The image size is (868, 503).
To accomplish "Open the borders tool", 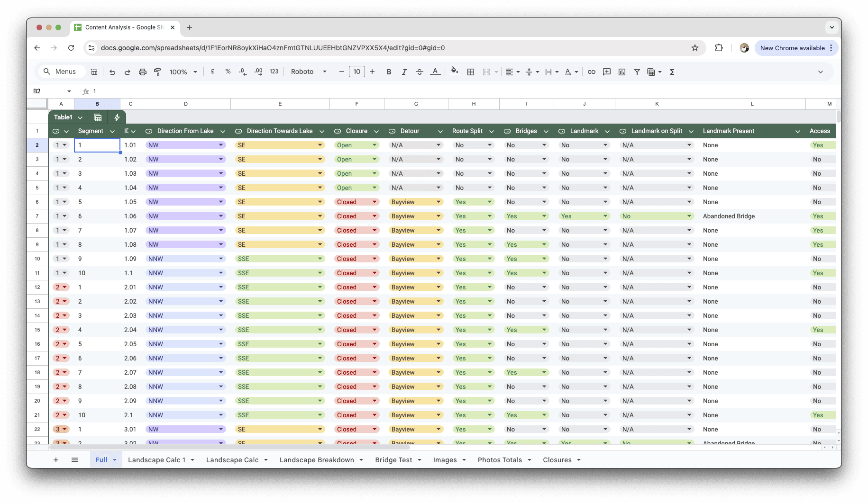I will click(471, 72).
